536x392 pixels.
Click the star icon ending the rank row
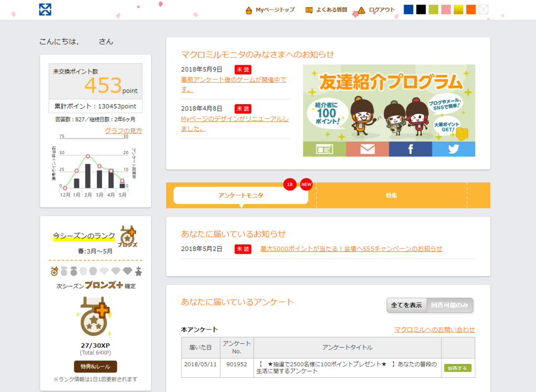point(138,272)
